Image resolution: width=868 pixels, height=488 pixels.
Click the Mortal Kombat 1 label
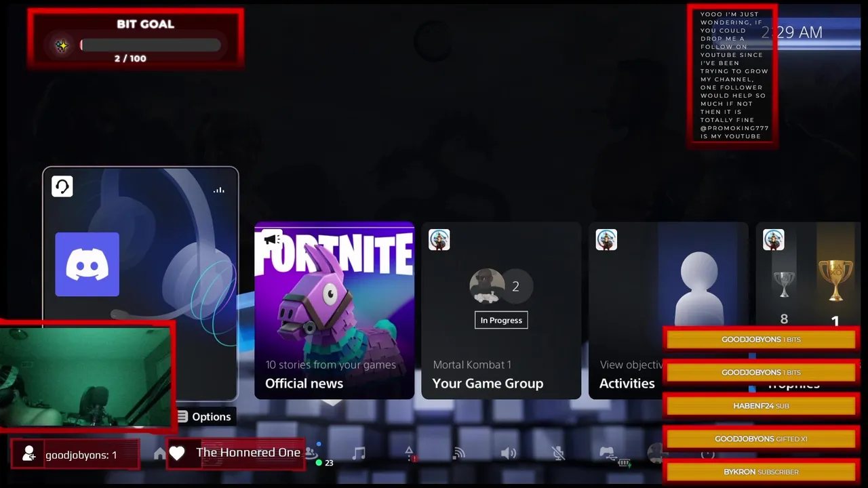pyautogui.click(x=472, y=365)
